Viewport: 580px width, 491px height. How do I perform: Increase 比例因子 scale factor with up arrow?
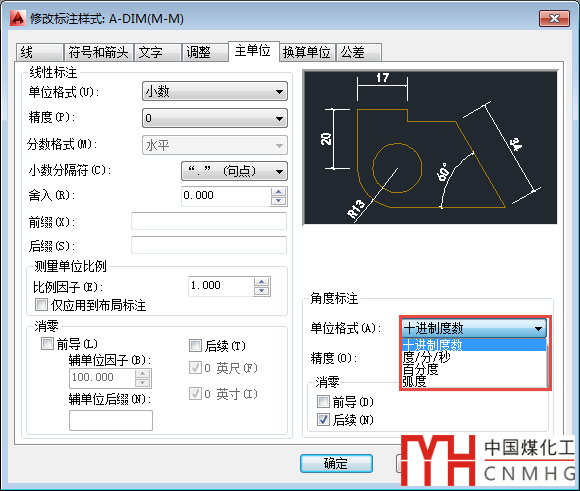[x=262, y=282]
